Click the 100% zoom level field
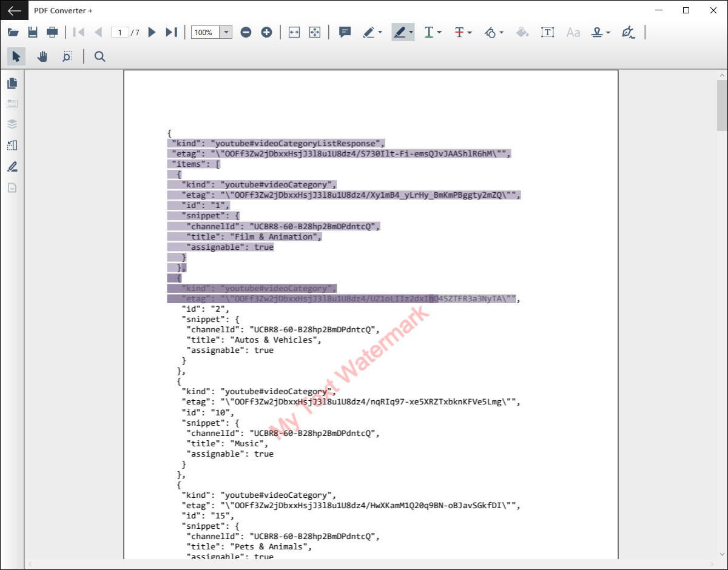Screen dimensions: 728x570 205,32
